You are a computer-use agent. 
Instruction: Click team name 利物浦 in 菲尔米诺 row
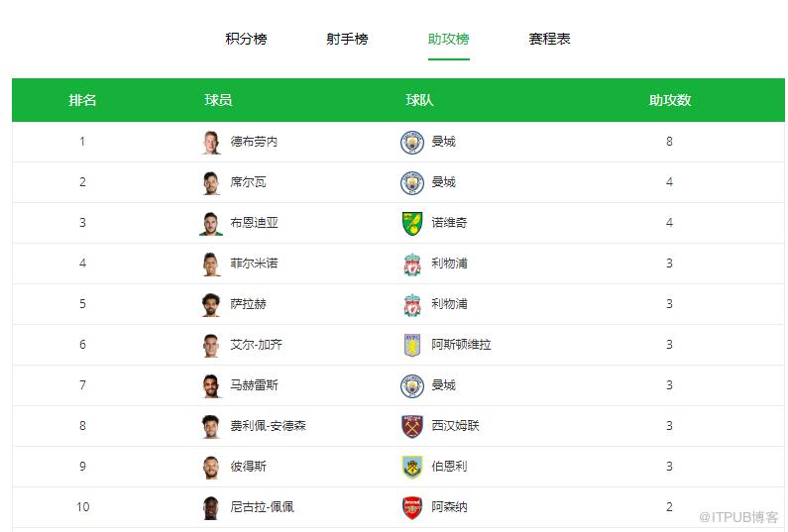tap(449, 263)
